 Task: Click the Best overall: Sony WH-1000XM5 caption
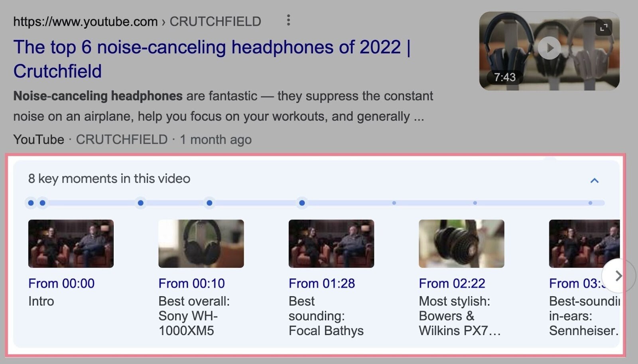point(194,316)
